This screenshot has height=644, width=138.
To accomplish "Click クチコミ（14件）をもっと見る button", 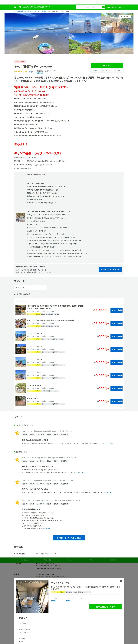I will [x=69, y=538].
